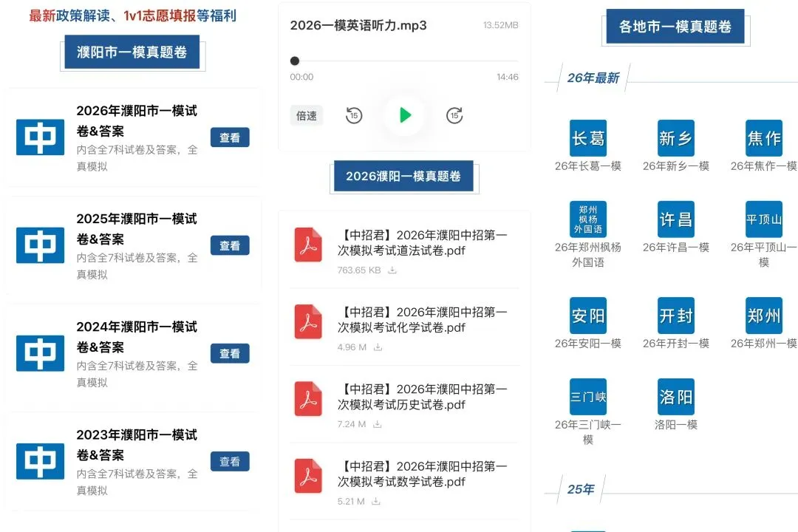The image size is (798, 532).
Task: Download the 数学试卷 5.21 M file
Action: pyautogui.click(x=375, y=502)
